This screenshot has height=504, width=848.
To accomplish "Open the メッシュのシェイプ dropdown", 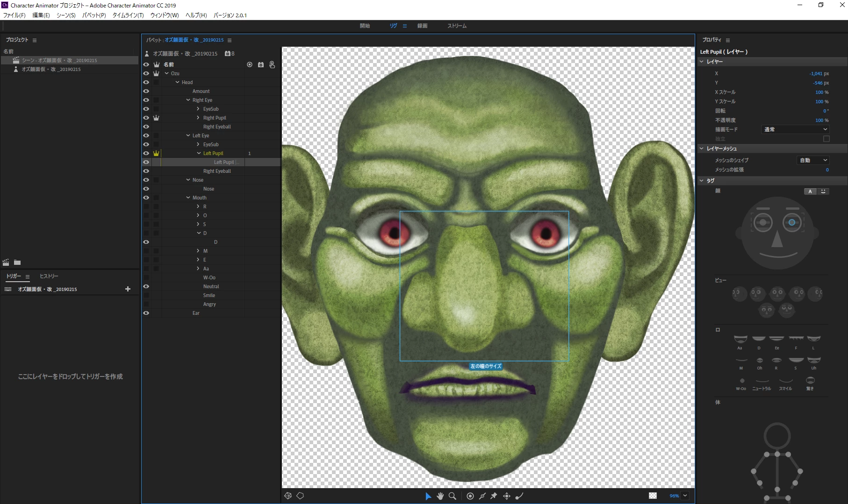I will [813, 160].
